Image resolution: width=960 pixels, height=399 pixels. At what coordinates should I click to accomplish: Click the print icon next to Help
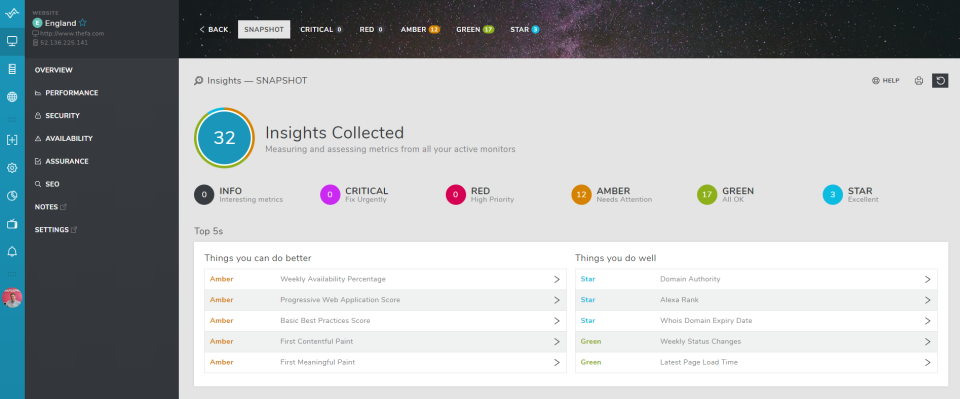tap(918, 80)
